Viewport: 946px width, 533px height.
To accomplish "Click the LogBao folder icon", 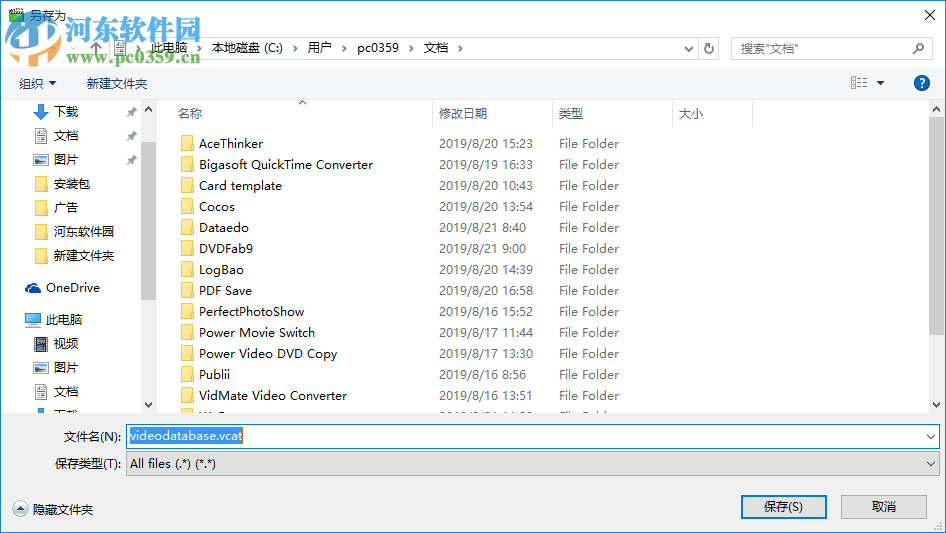I will tap(187, 270).
